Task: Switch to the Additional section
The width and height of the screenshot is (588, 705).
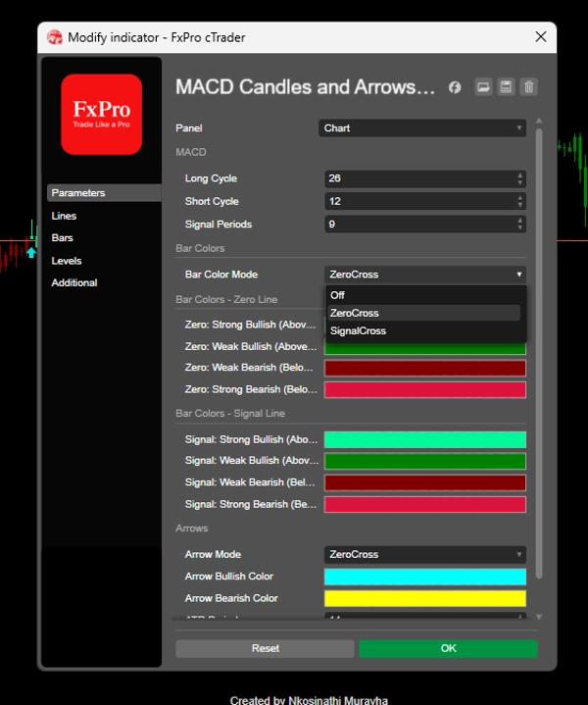Action: coord(74,282)
